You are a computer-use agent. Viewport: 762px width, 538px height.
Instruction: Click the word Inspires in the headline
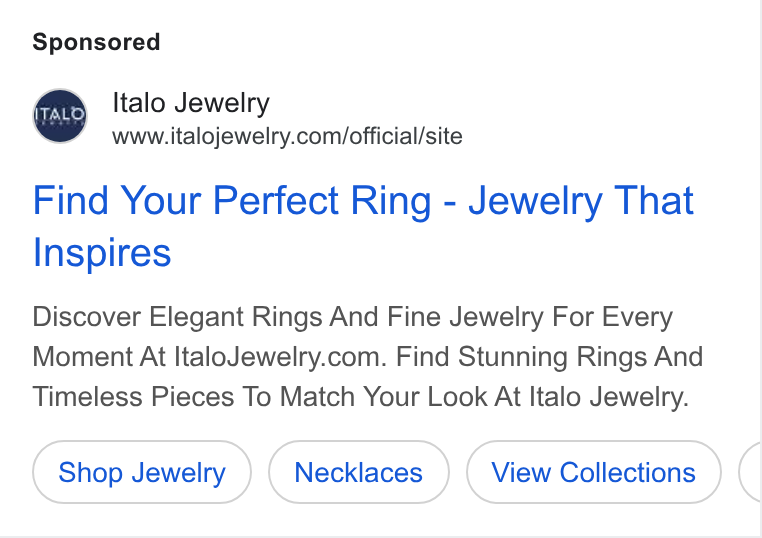click(x=102, y=253)
